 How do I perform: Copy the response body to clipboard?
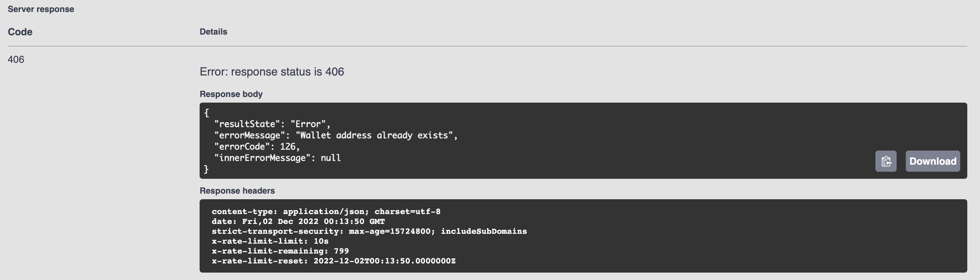tap(886, 161)
